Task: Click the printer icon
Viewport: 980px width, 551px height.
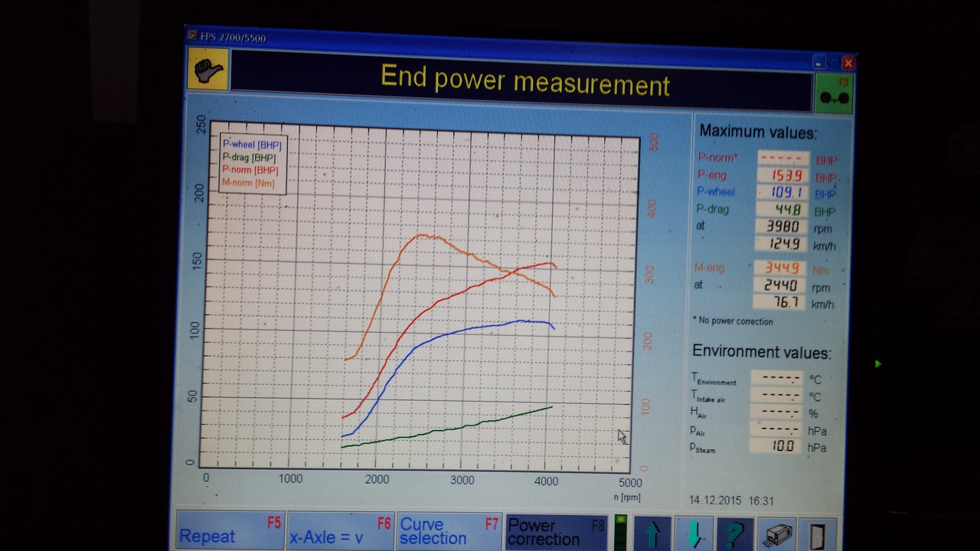Action: coord(777,534)
